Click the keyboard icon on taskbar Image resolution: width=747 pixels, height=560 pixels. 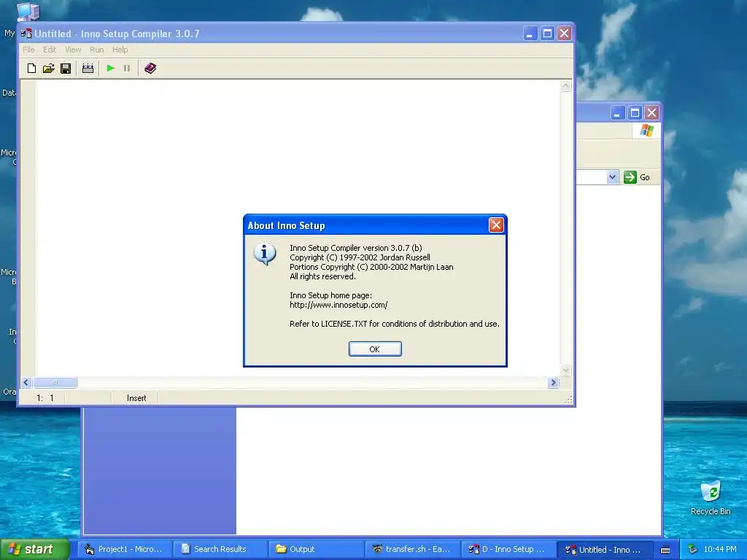point(665,550)
